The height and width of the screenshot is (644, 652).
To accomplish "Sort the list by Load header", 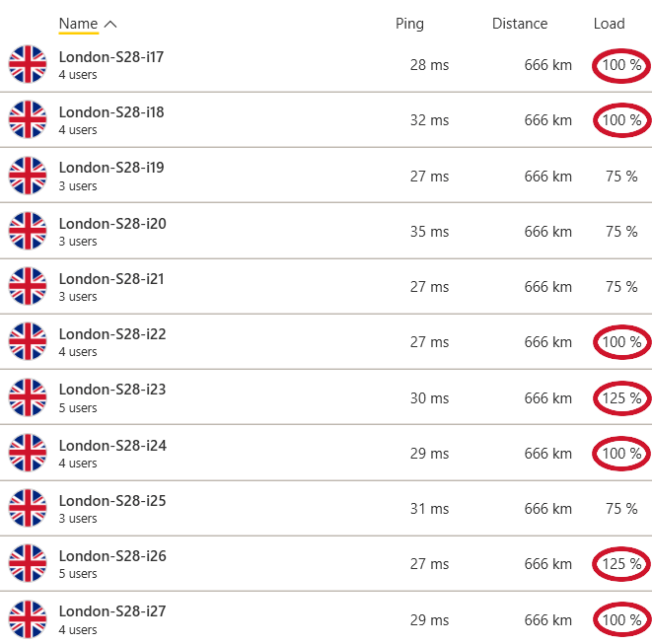I will pos(610,24).
